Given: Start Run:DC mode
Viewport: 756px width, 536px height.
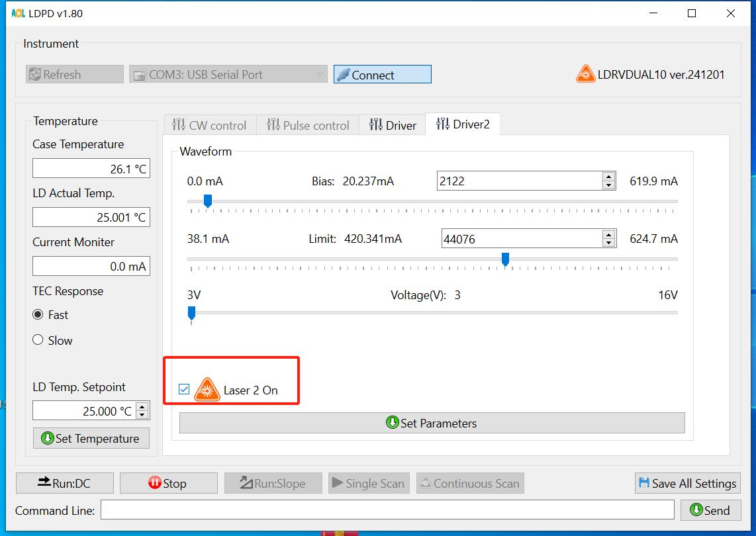Looking at the screenshot, I should tap(65, 483).
